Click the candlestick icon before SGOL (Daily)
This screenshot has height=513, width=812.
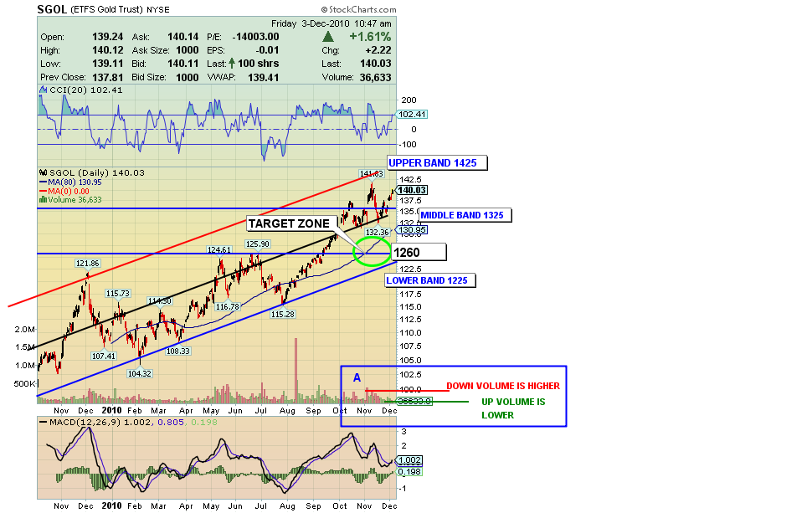point(44,173)
